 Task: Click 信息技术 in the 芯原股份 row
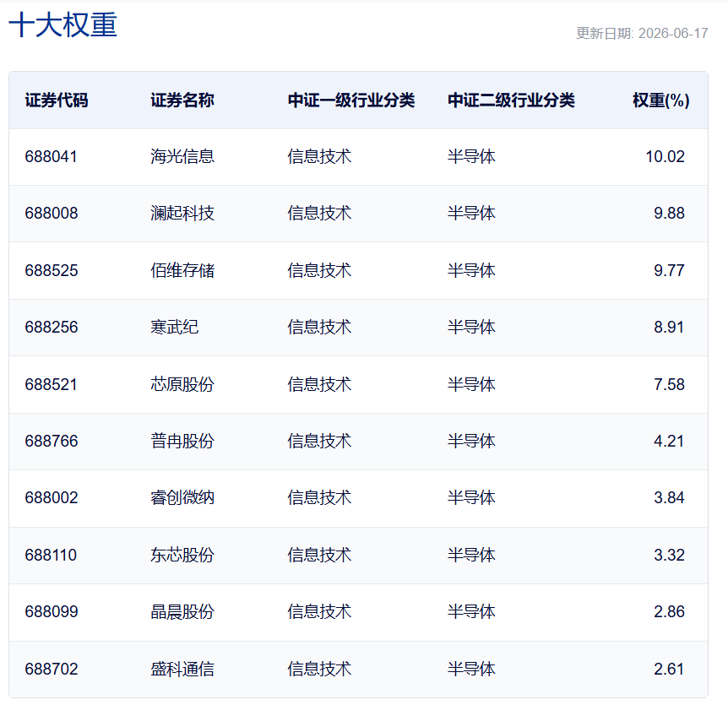pyautogui.click(x=319, y=385)
